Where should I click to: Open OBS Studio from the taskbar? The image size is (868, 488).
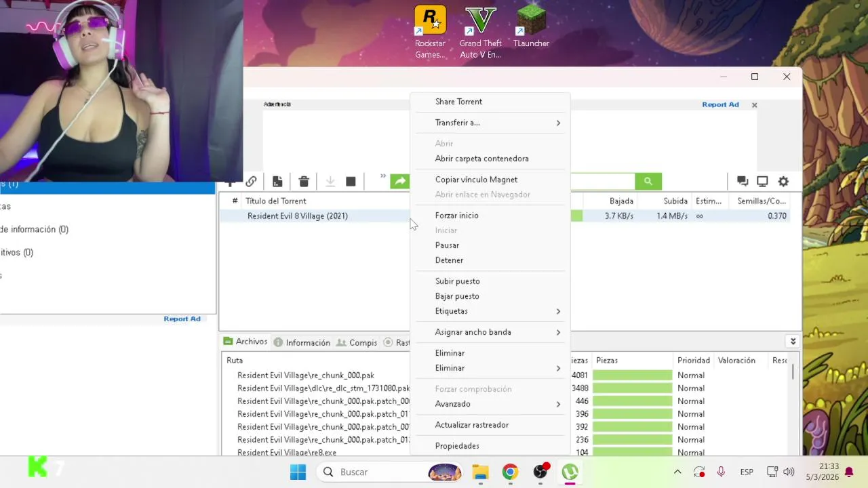tap(540, 472)
